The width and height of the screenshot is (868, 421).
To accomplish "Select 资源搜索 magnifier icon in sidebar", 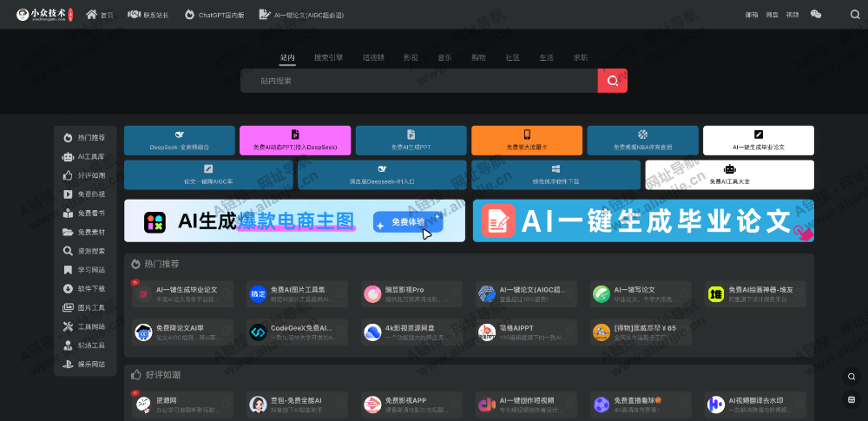I will [68, 251].
